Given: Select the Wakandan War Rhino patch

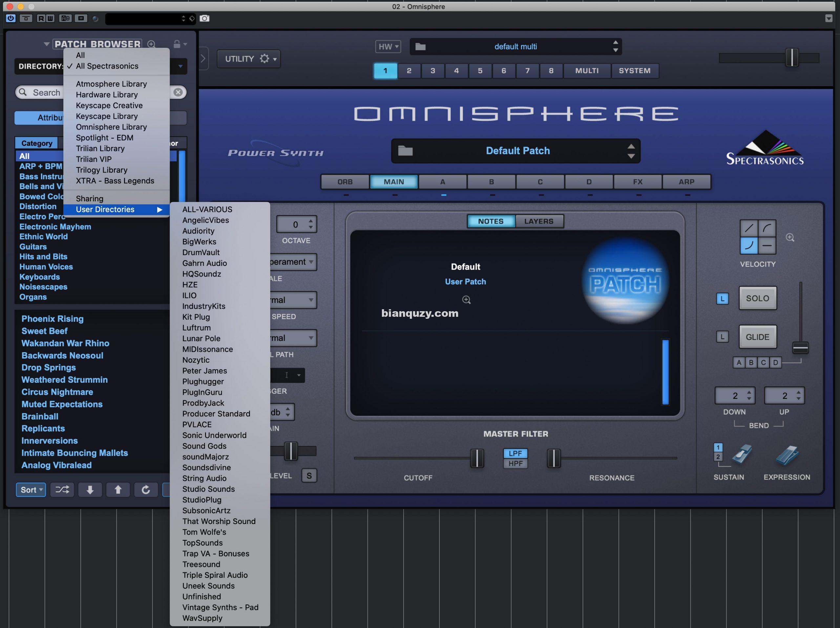Looking at the screenshot, I should pyautogui.click(x=65, y=343).
